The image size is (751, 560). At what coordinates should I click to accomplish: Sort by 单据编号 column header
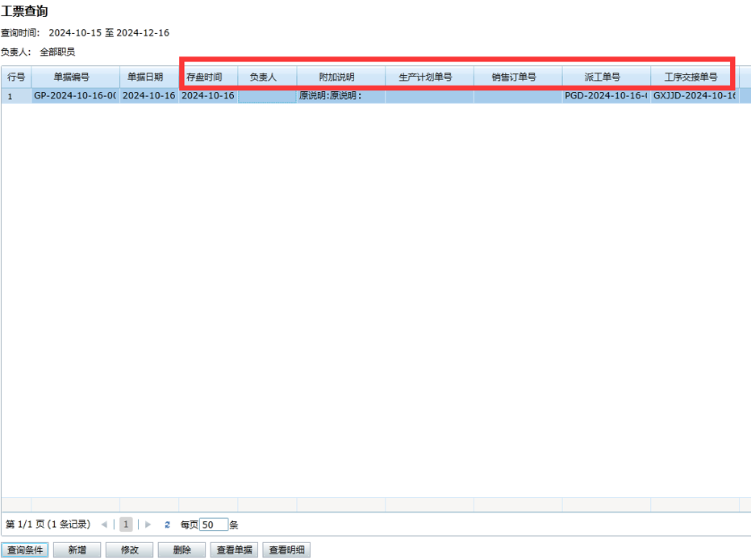pos(72,77)
